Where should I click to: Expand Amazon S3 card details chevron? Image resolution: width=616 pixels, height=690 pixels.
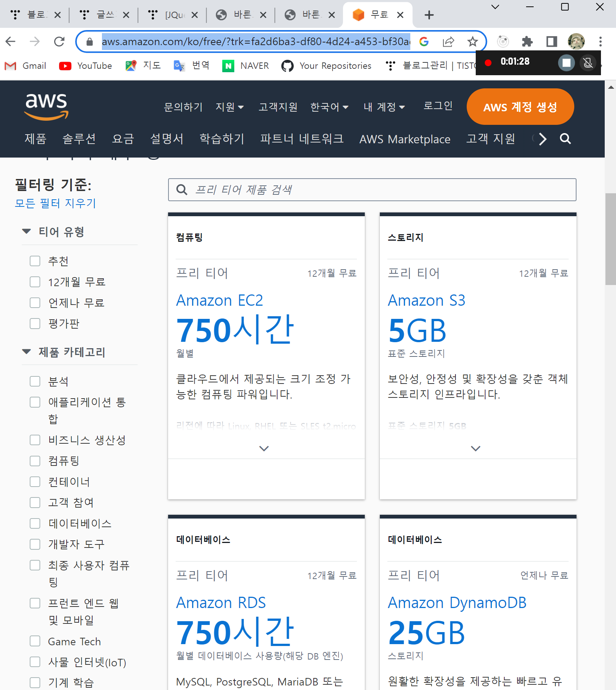(x=476, y=448)
